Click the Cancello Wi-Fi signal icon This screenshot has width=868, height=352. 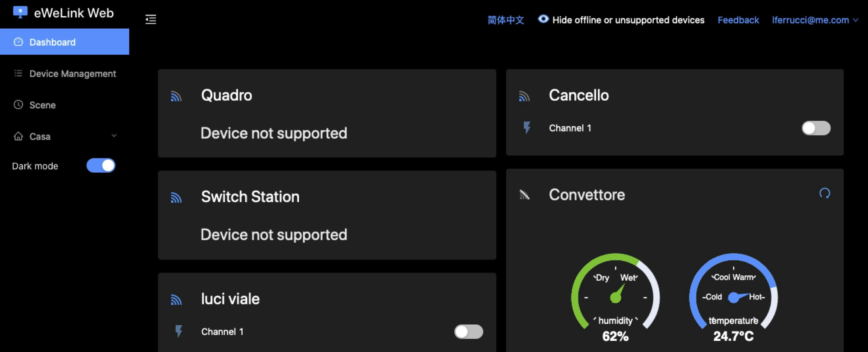click(524, 96)
